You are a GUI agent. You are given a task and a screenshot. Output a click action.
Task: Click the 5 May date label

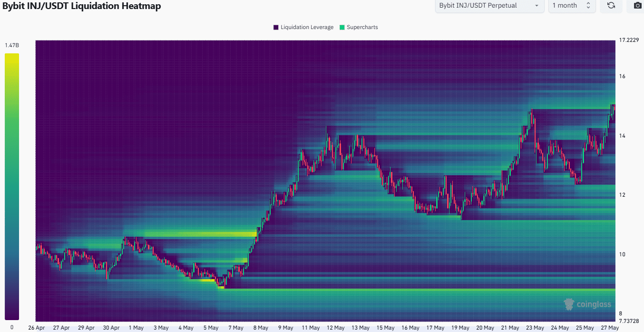click(x=211, y=328)
